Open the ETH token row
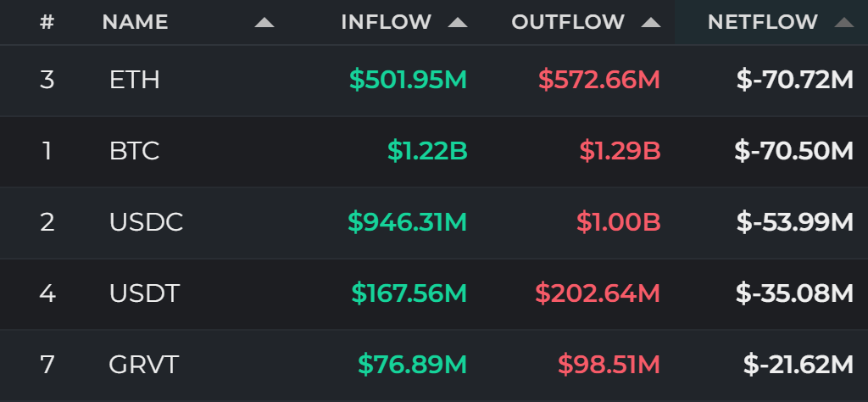The image size is (868, 402). coord(434,81)
